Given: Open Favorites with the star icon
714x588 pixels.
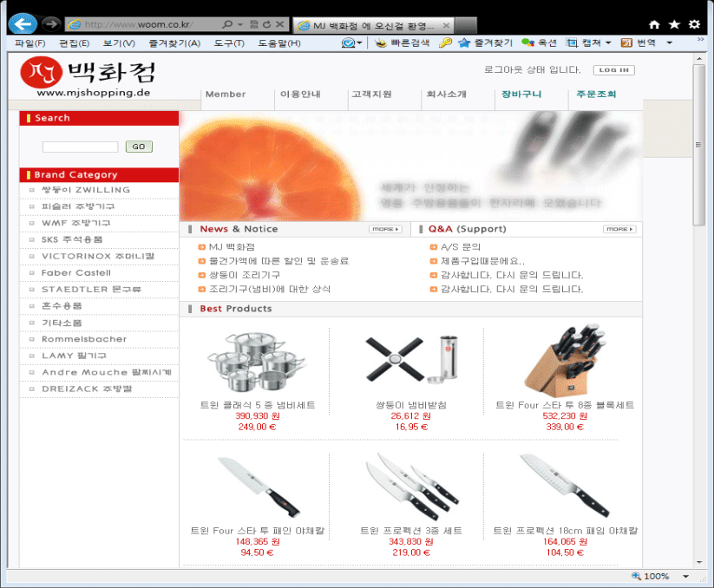Looking at the screenshot, I should [674, 24].
